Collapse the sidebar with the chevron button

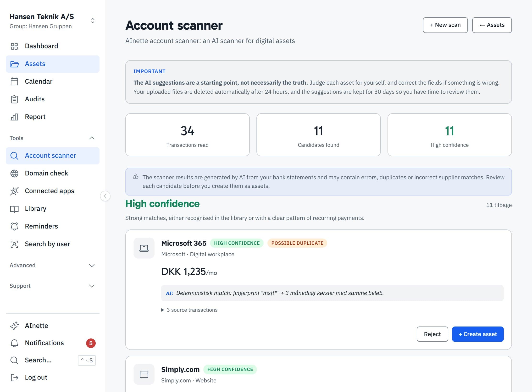tap(105, 196)
